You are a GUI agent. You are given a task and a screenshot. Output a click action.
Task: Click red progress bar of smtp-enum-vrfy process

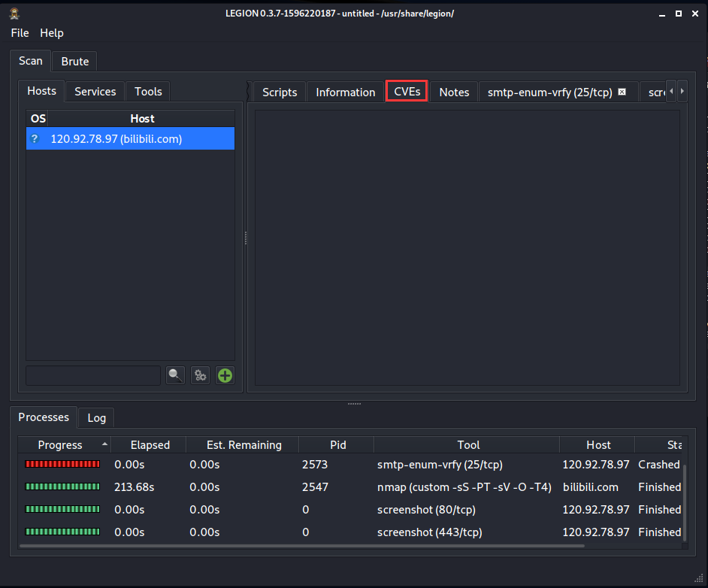pos(62,464)
